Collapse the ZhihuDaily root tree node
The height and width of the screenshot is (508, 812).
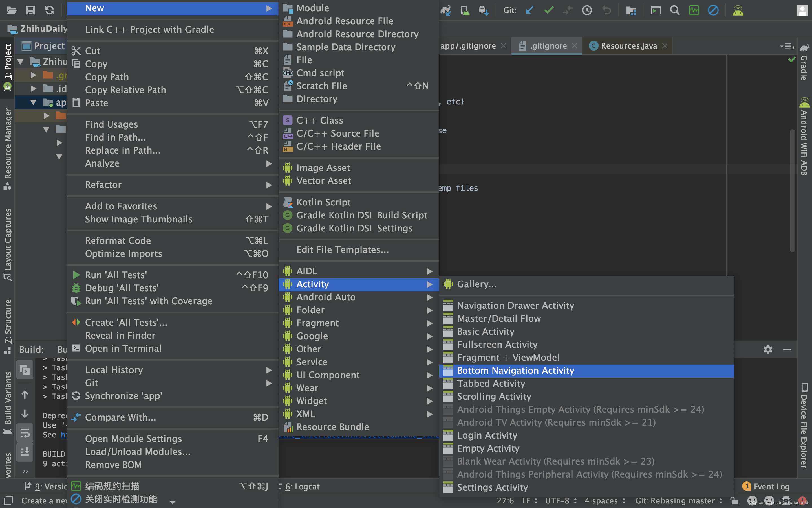click(21, 62)
